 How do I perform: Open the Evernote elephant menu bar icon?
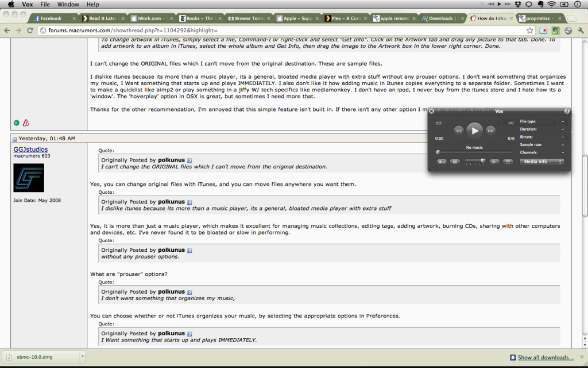540,5
